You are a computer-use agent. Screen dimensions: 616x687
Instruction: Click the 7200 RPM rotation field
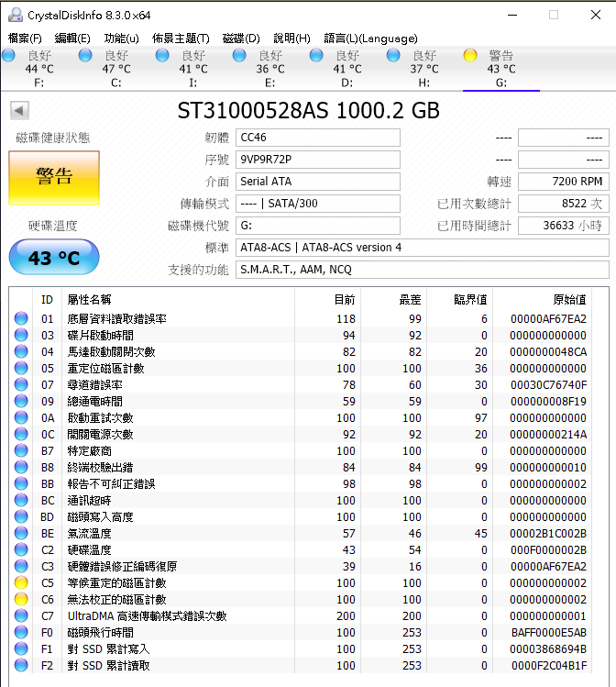[x=564, y=182]
